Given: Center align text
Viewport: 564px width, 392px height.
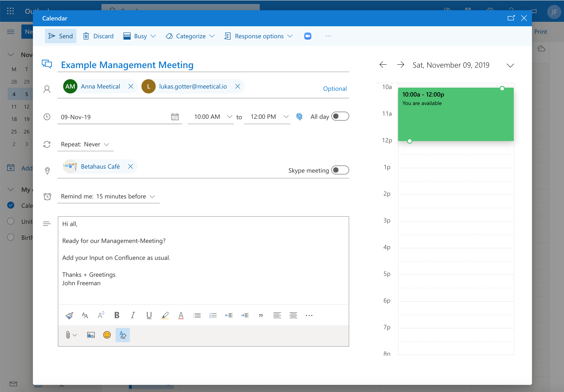Looking at the screenshot, I should point(293,315).
